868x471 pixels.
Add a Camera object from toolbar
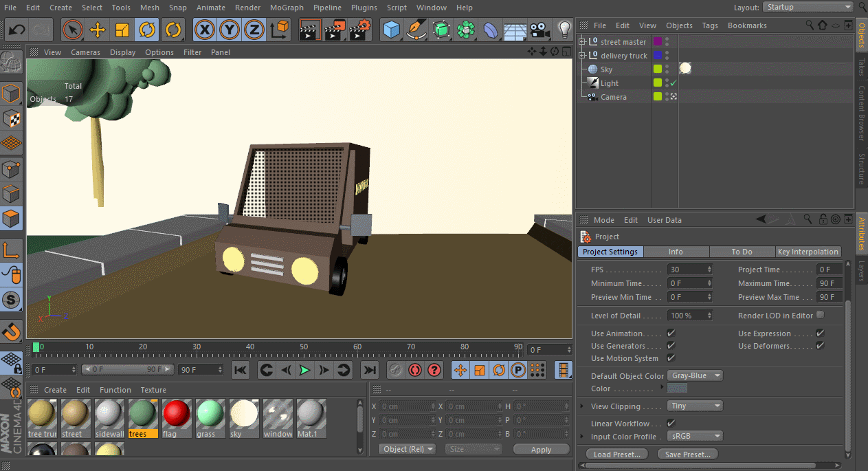pyautogui.click(x=540, y=30)
